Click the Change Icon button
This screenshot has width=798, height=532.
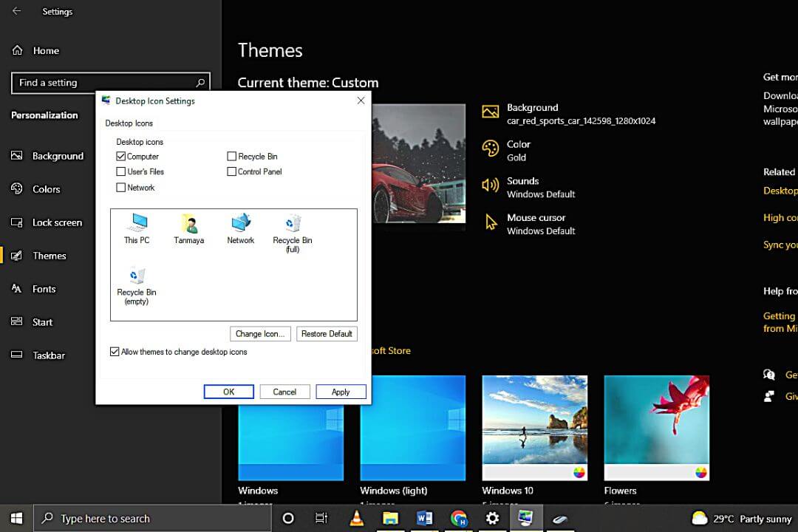pyautogui.click(x=260, y=333)
